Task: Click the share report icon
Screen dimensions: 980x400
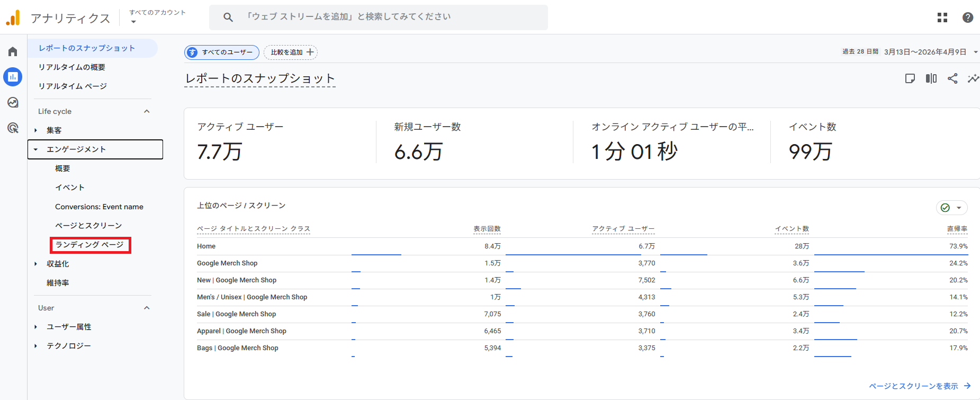Action: click(952, 78)
